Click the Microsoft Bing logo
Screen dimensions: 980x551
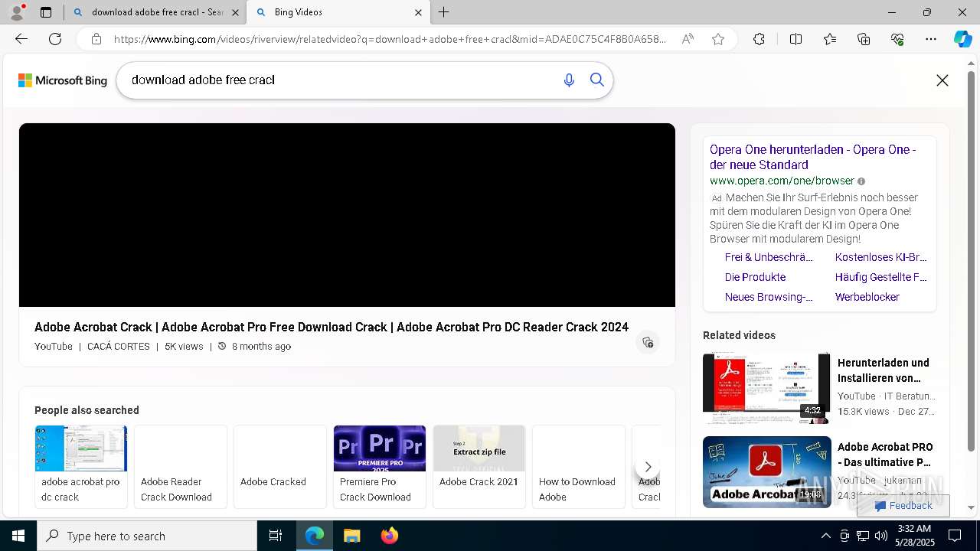click(63, 80)
